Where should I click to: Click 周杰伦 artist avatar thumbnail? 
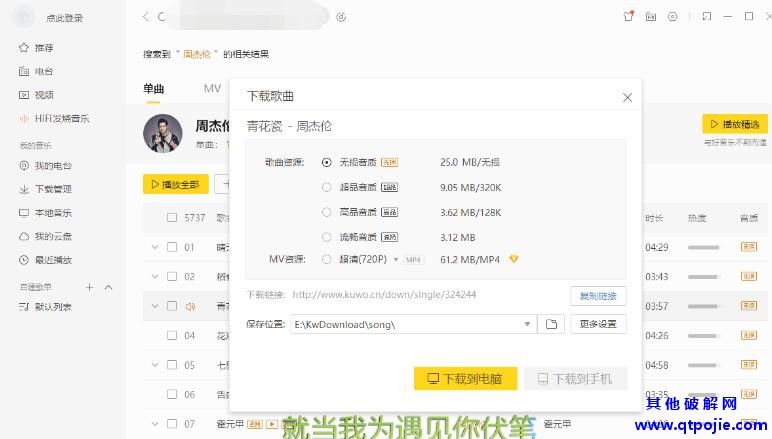(162, 133)
